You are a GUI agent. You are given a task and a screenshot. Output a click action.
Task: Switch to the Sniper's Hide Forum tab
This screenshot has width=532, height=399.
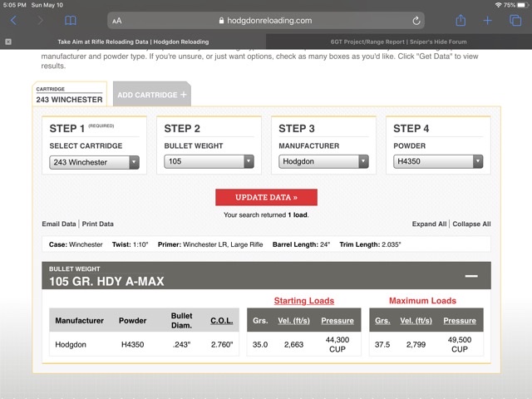pyautogui.click(x=399, y=42)
